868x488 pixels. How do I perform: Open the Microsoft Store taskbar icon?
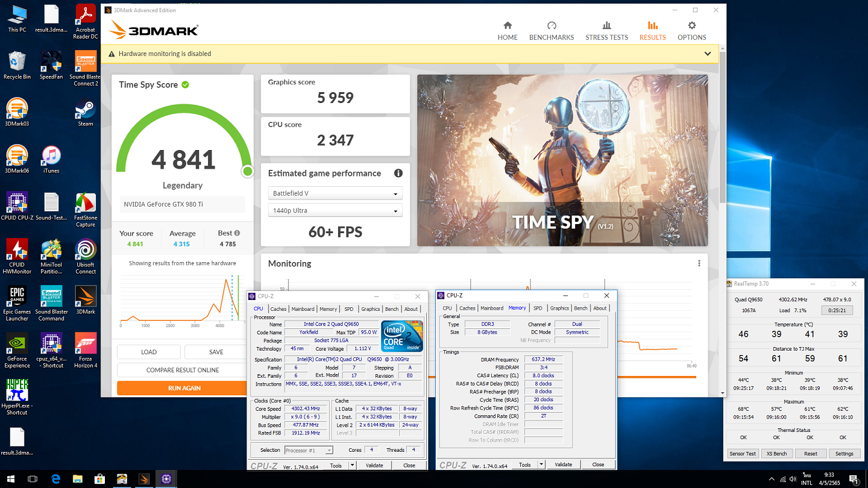pyautogui.click(x=100, y=479)
